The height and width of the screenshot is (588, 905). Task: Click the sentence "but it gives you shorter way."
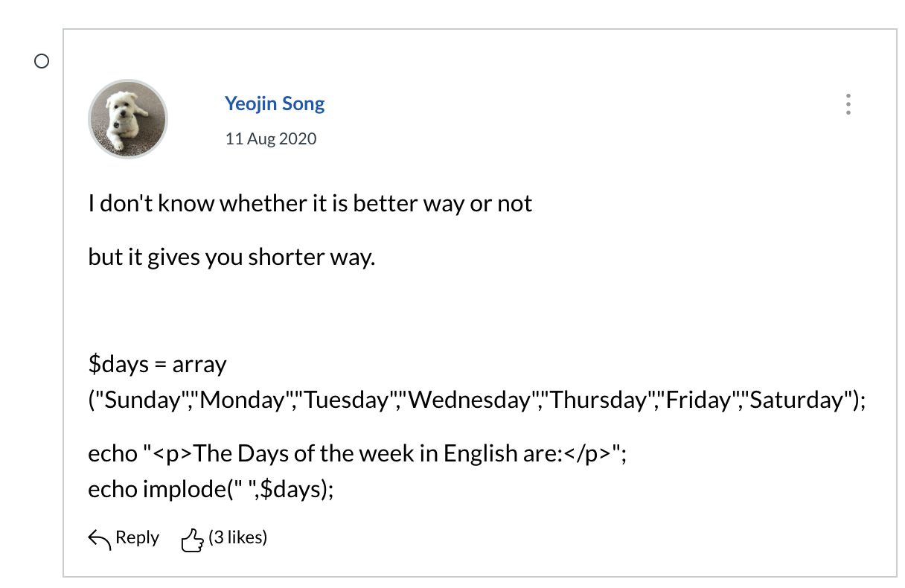[x=231, y=257]
